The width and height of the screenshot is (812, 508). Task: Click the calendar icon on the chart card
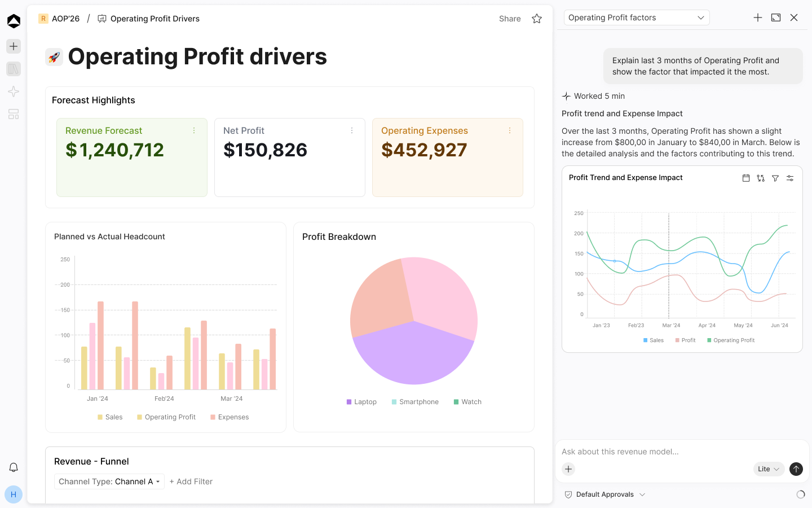point(746,178)
